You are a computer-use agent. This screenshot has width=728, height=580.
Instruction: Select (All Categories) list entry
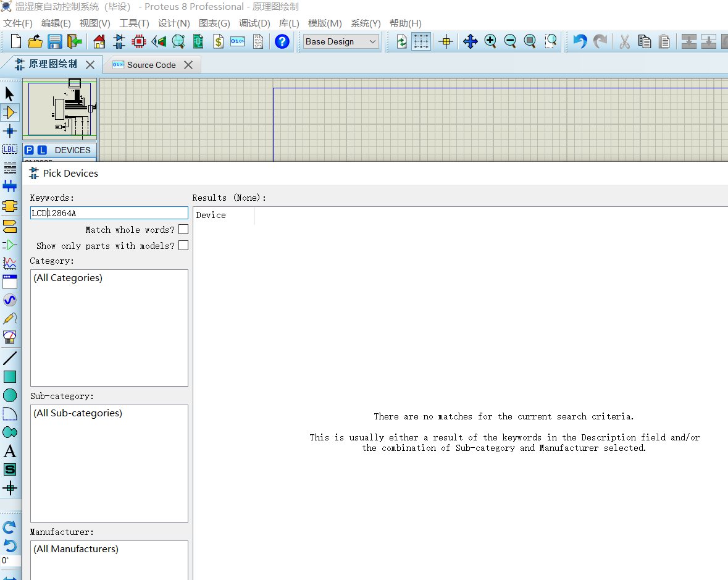[x=68, y=278]
